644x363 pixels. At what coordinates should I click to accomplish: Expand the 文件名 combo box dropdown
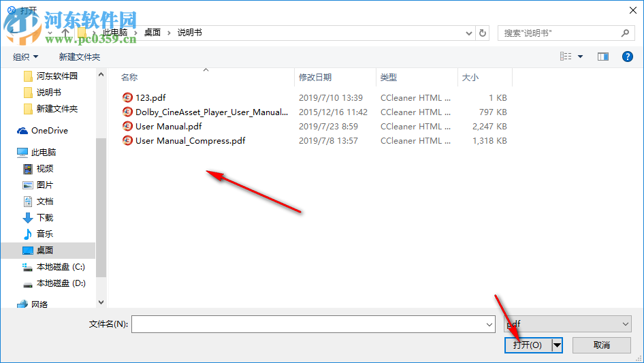coord(489,325)
